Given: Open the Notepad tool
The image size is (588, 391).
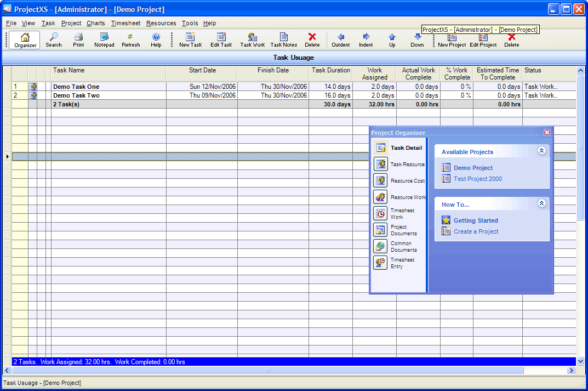Looking at the screenshot, I should coord(104,39).
